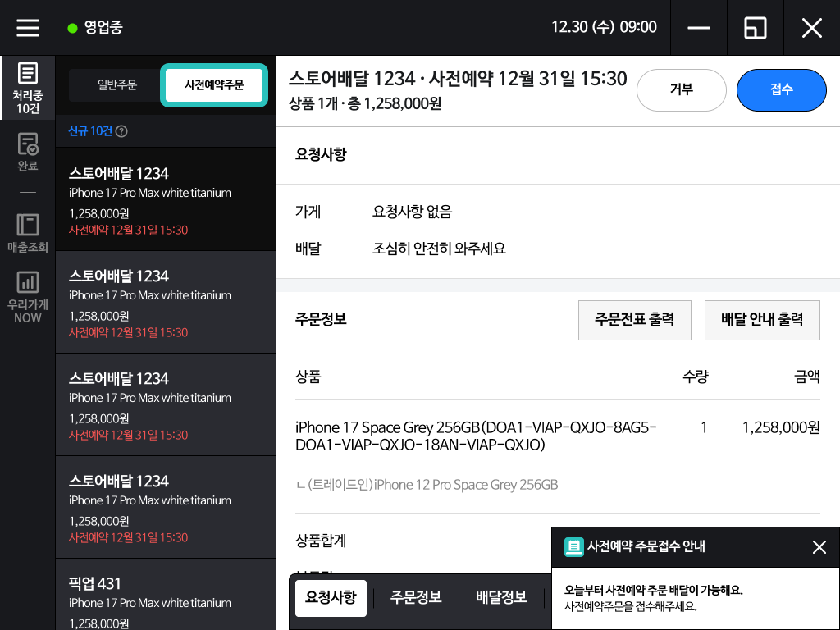840x630 pixels.
Task: Open the 완료 orders section
Action: tap(28, 152)
